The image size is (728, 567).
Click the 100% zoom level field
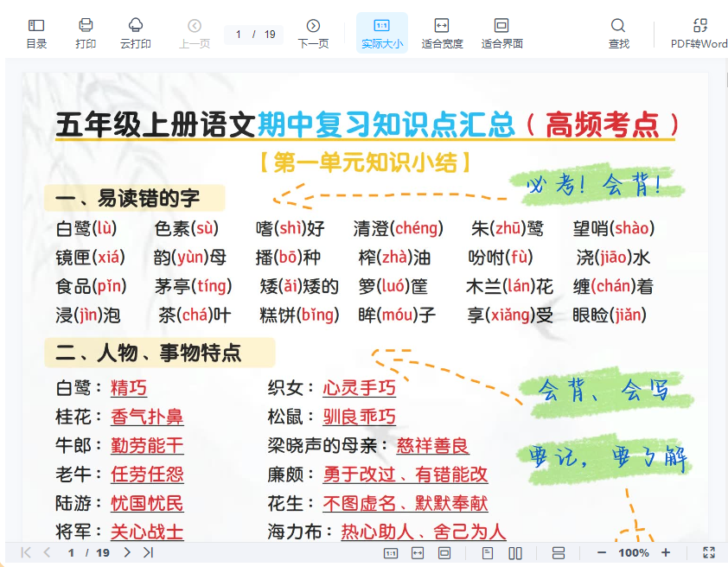(x=634, y=552)
